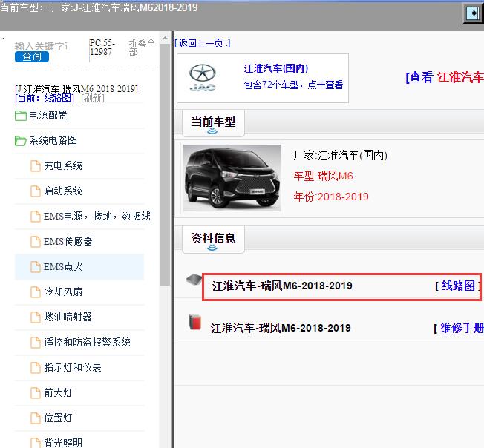
Task: Open the 充电系统 document icon
Action: point(36,166)
